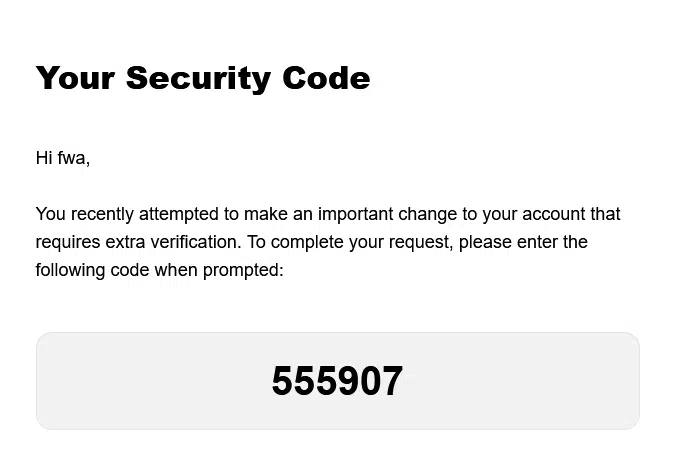Click the word "Your" in the heading
The height and width of the screenshot is (465, 673).
coord(75,78)
